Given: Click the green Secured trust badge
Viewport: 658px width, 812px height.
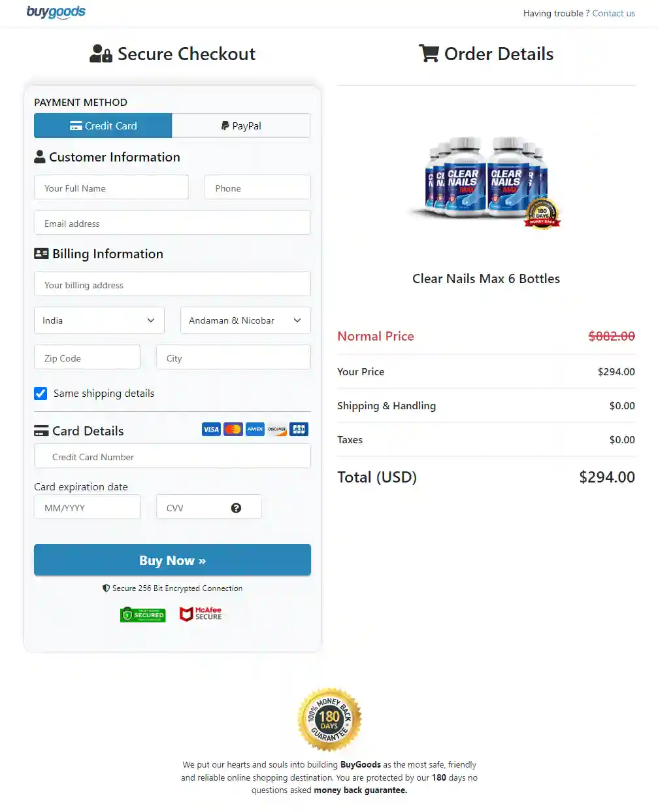Looking at the screenshot, I should coord(143,615).
